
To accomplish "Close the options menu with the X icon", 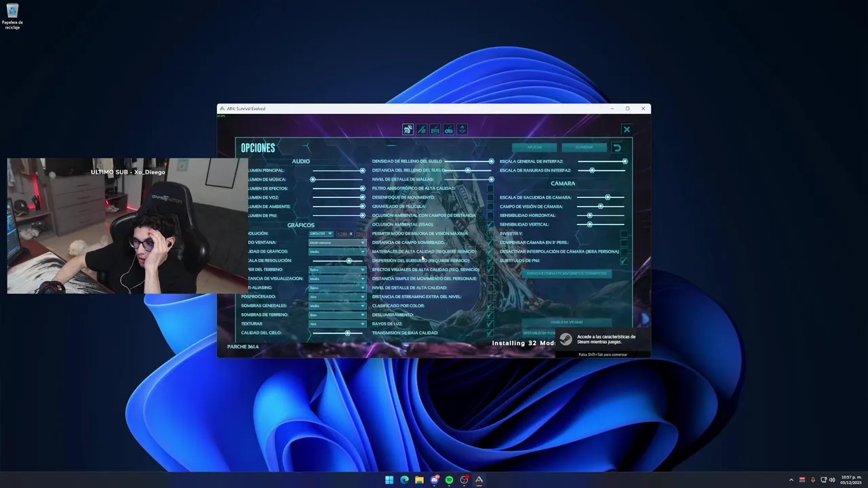I will tap(627, 129).
